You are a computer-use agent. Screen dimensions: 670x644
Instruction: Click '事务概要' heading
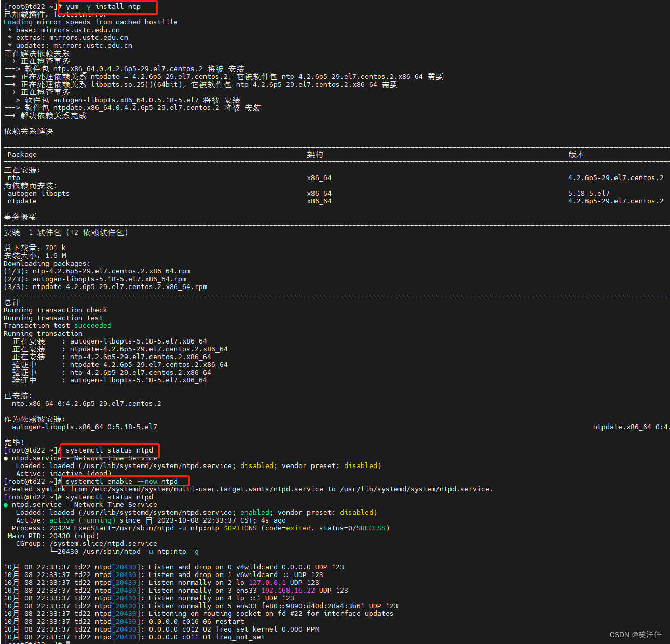click(x=20, y=217)
